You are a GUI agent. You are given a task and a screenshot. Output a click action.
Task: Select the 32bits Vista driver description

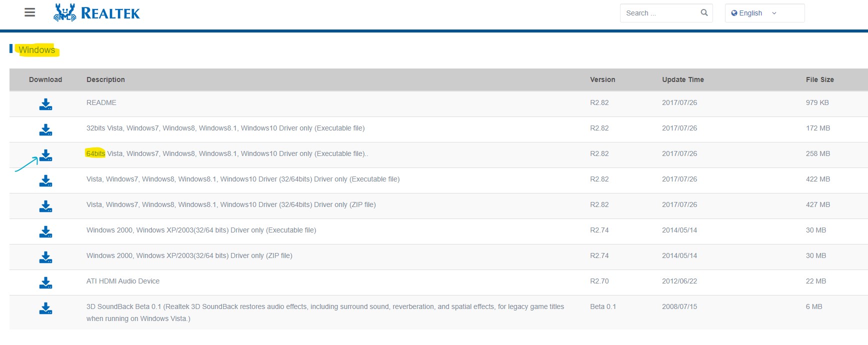[225, 128]
